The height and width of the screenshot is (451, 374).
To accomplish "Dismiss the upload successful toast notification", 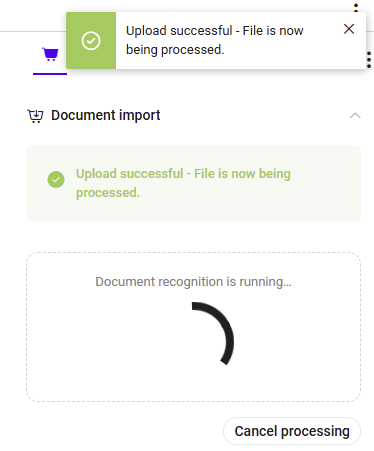I will click(349, 29).
